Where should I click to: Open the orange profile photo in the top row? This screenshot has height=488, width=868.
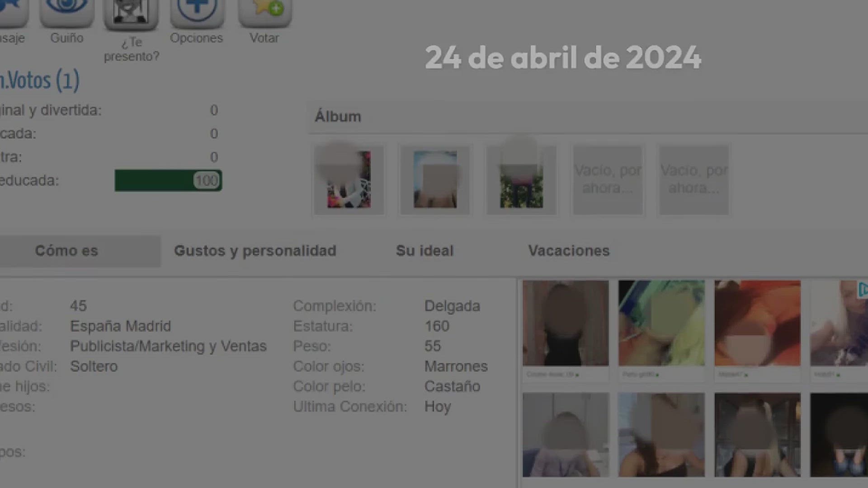[757, 323]
